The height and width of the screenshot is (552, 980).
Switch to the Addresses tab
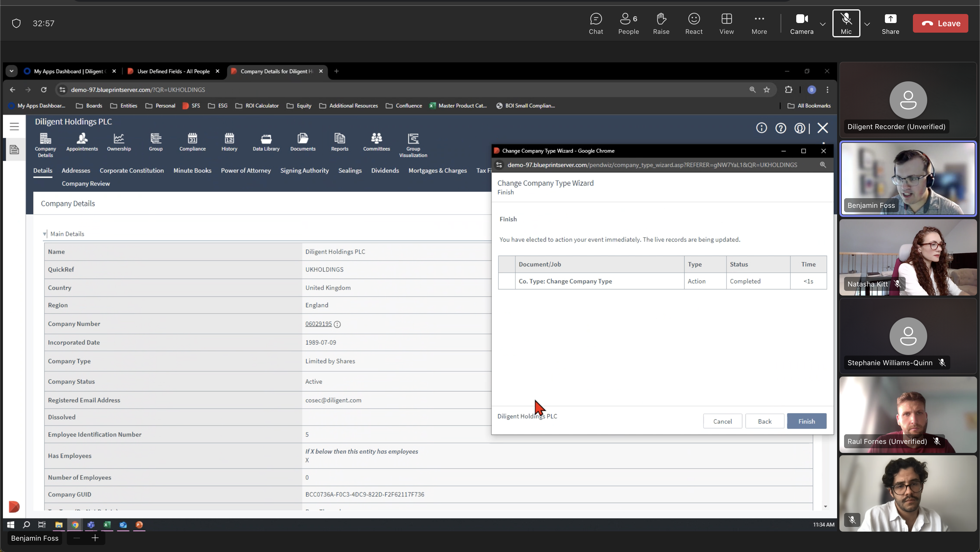pyautogui.click(x=76, y=170)
